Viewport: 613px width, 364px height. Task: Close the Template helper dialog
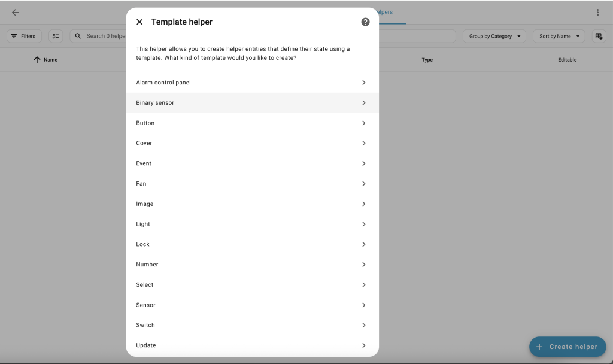(139, 22)
